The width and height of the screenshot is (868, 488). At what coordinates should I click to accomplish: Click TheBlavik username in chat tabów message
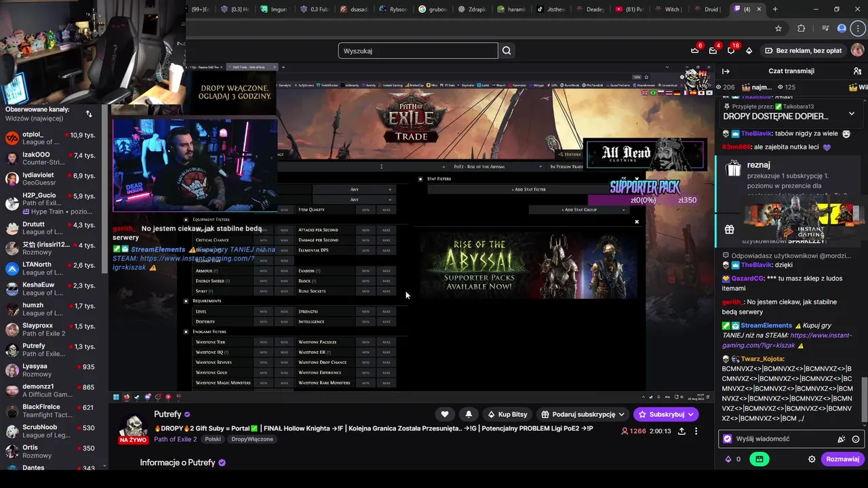point(757,134)
